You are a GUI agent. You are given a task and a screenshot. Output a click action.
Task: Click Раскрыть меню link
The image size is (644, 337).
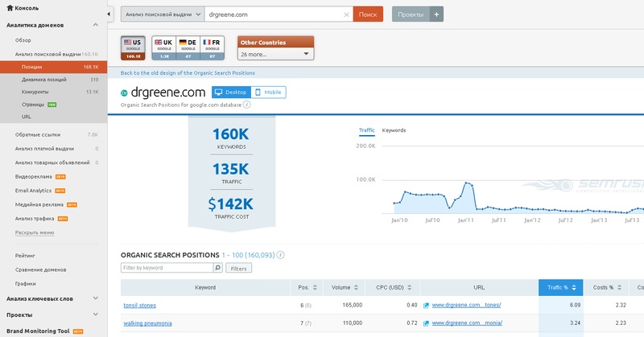(35, 232)
